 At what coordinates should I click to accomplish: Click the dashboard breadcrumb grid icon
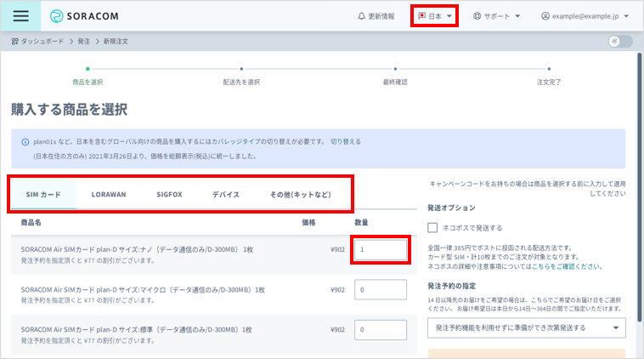coord(15,41)
